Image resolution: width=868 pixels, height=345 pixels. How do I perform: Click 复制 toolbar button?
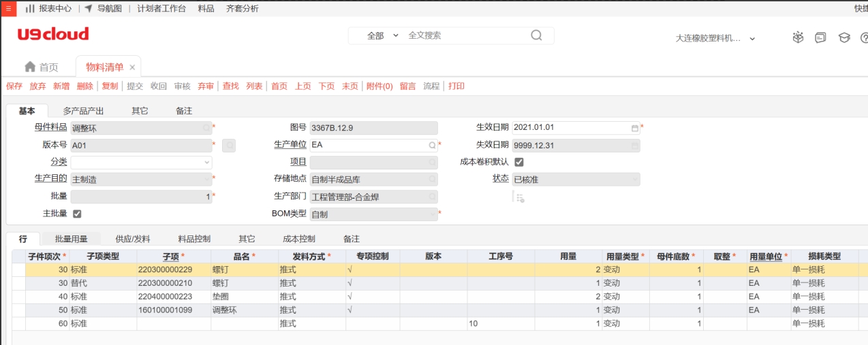click(110, 86)
